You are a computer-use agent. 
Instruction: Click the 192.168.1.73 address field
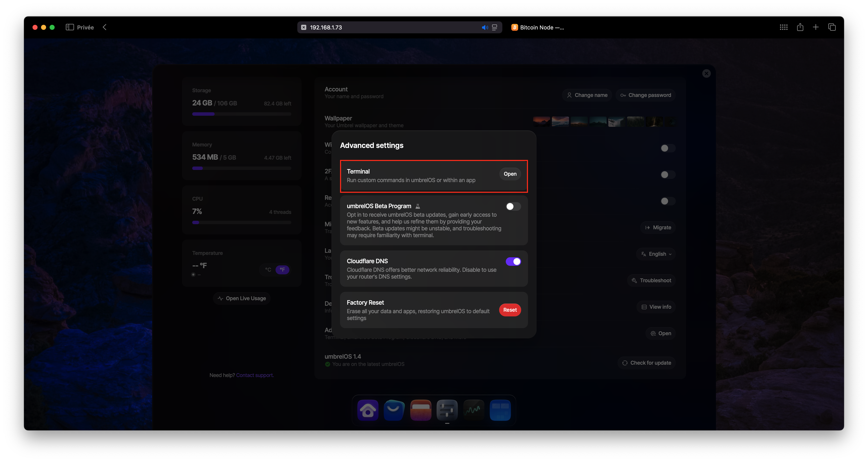[400, 28]
